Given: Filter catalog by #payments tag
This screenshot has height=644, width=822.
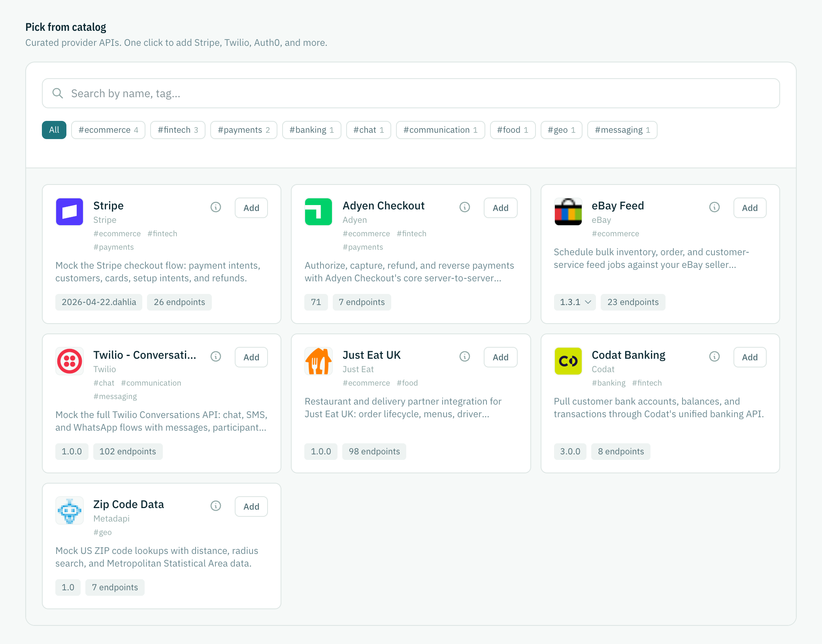Looking at the screenshot, I should coord(244,130).
